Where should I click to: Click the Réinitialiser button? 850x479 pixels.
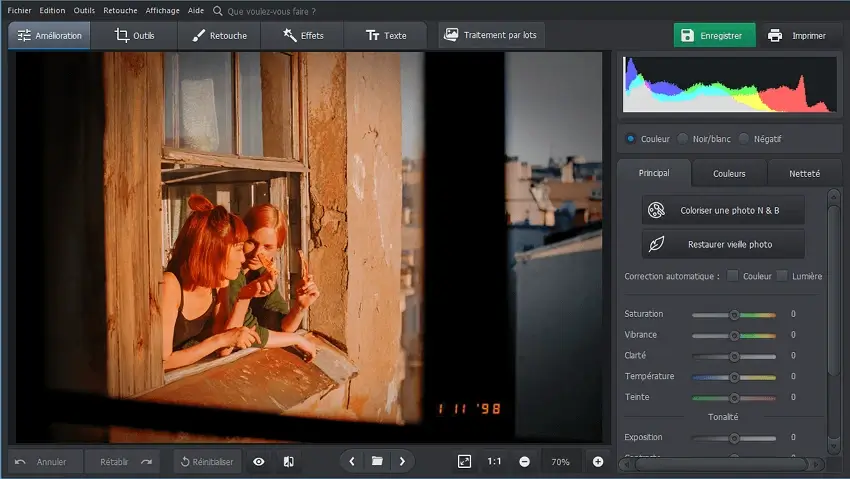pos(207,462)
